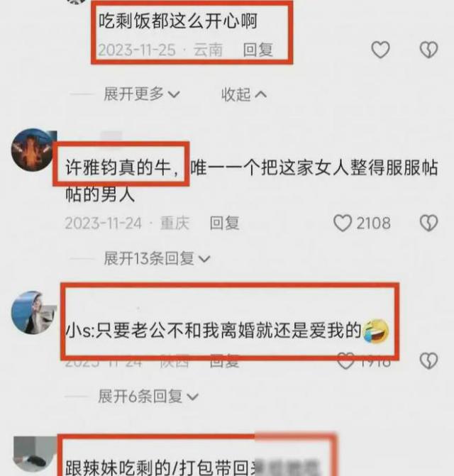Dislike the Chongqing comment dated 2023-11-24

tap(428, 223)
